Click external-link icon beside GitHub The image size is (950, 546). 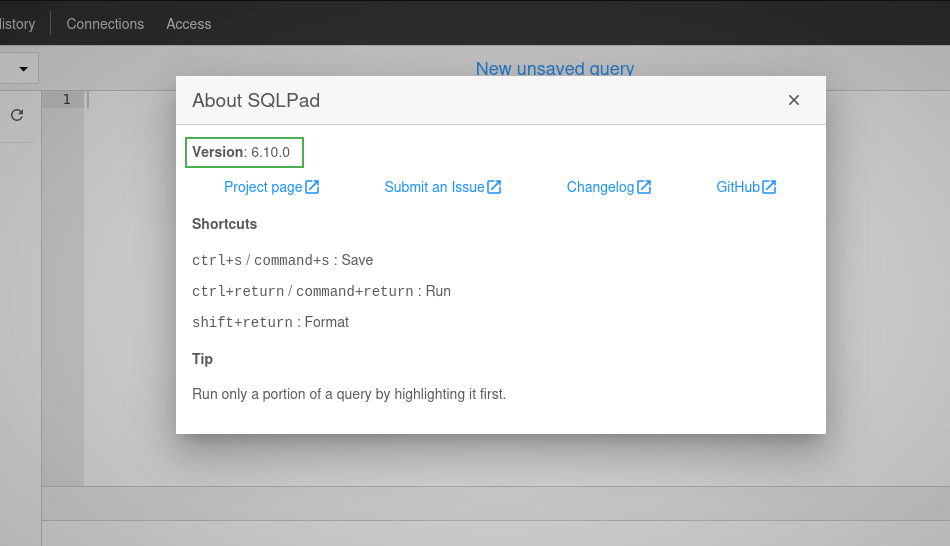tap(769, 187)
